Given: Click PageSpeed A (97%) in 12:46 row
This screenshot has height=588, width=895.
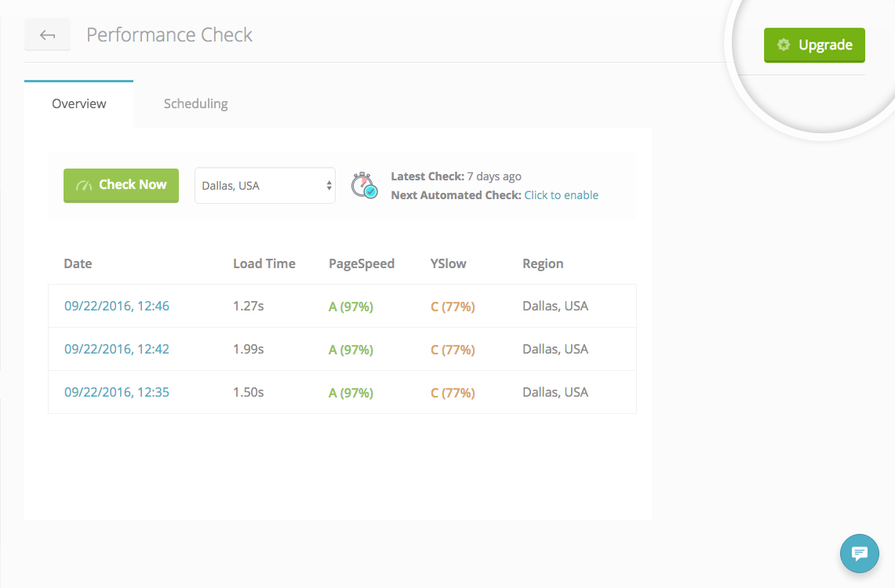Looking at the screenshot, I should 351,307.
